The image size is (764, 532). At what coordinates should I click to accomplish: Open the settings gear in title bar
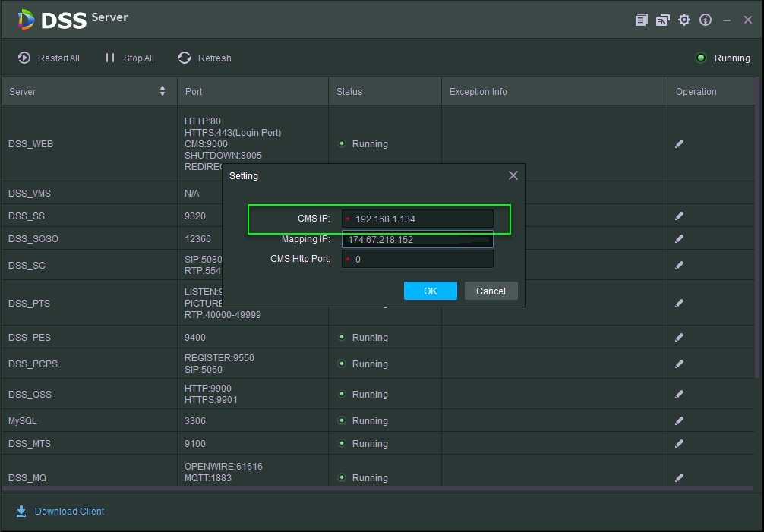[684, 20]
